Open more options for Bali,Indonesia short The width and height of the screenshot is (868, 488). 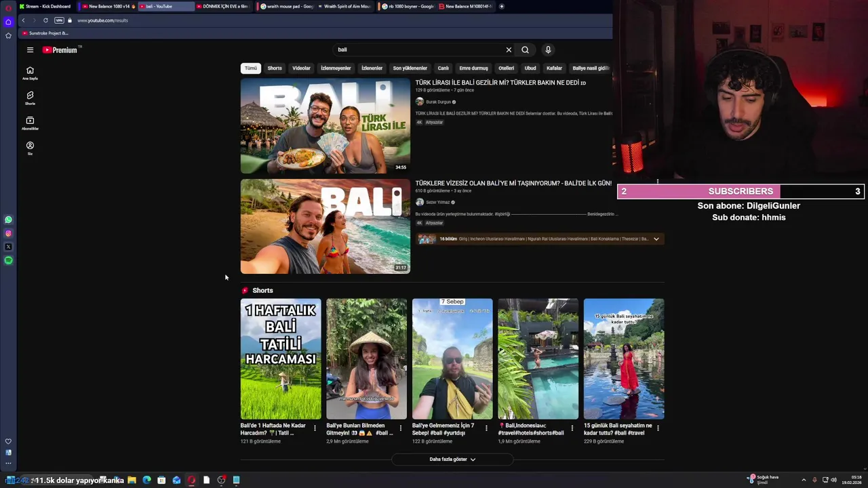572,428
